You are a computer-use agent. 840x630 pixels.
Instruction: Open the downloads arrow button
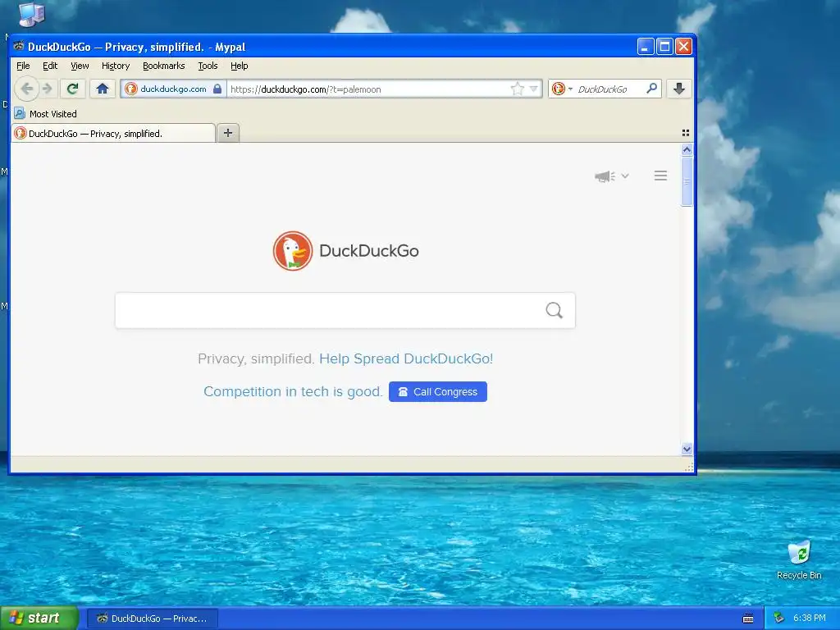(x=678, y=89)
